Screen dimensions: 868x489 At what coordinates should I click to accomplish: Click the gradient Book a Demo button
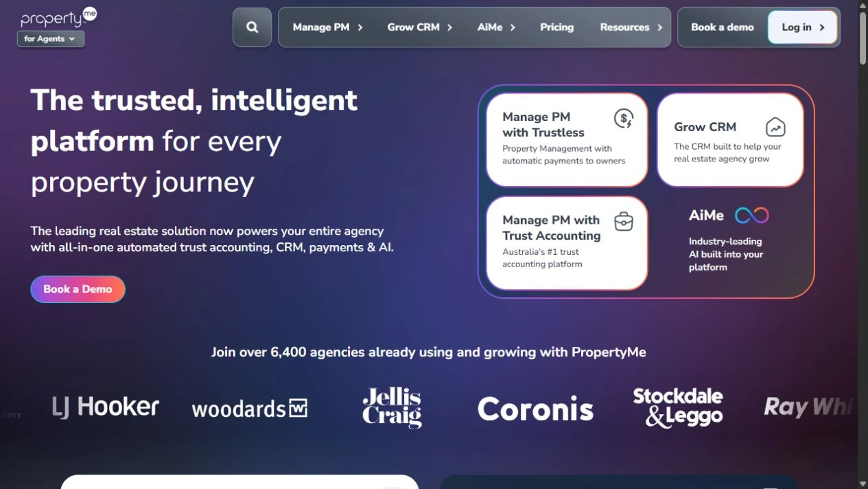click(x=78, y=289)
